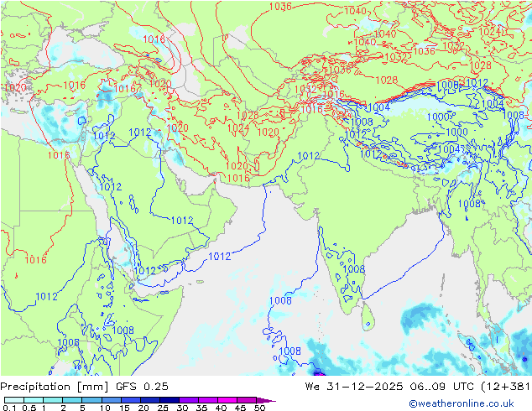Pick the 45–50 mm legend swatch
This screenshot has height=411, width=532.
point(247,400)
